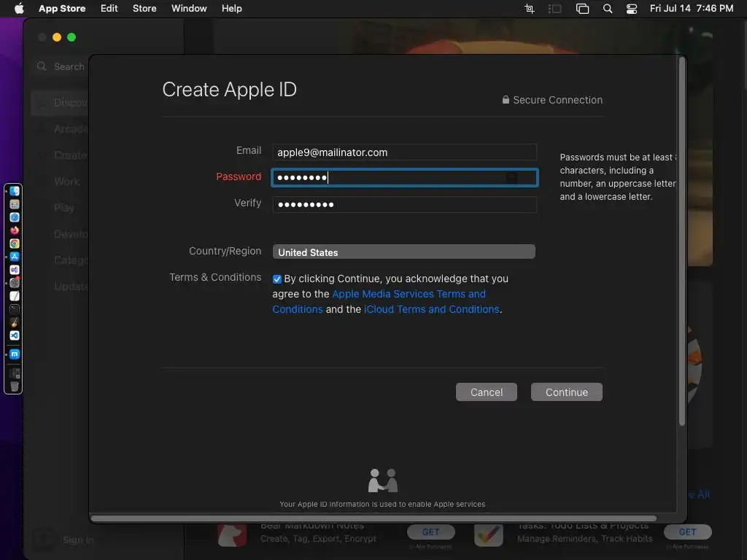The width and height of the screenshot is (747, 560).
Task: Click the Tasks app checkmark icon thumbnail
Action: (489, 535)
